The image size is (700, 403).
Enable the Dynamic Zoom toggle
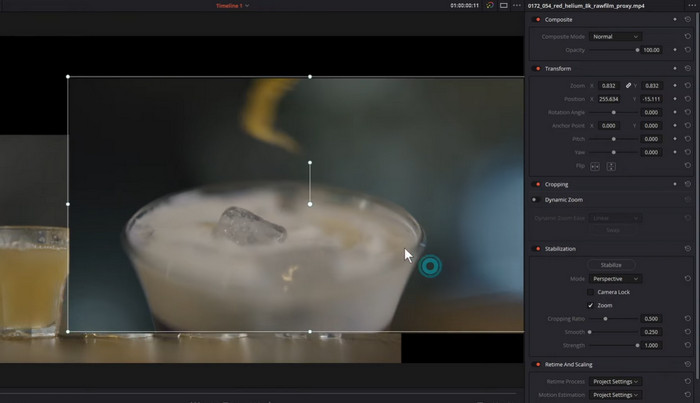point(535,200)
